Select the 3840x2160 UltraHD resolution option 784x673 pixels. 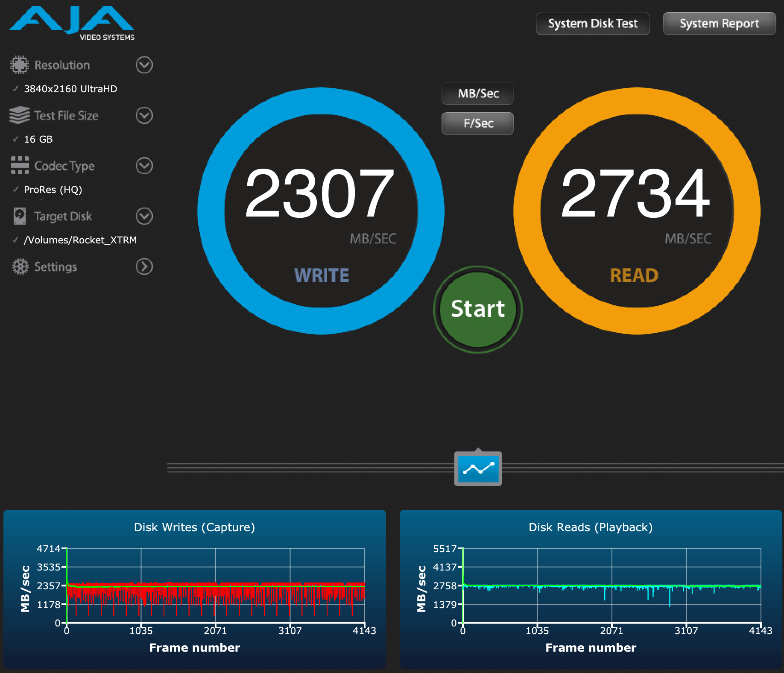pos(70,89)
